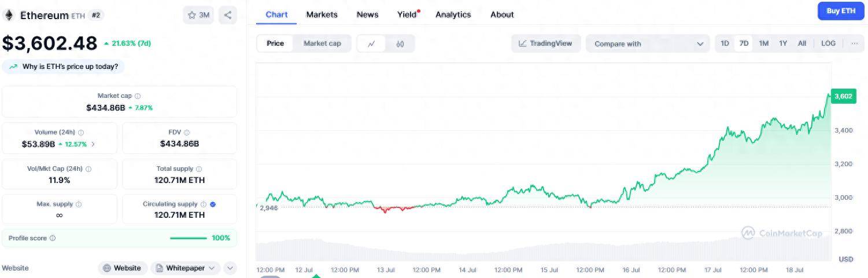Open the Markets tab
This screenshot has height=278, width=868.
(x=322, y=14)
